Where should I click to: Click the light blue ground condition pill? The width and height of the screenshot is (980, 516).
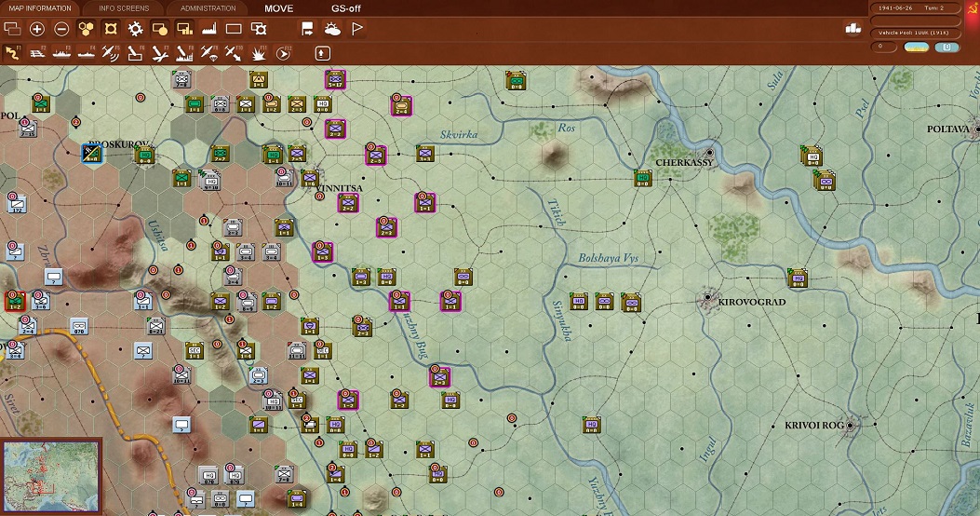pyautogui.click(x=946, y=47)
